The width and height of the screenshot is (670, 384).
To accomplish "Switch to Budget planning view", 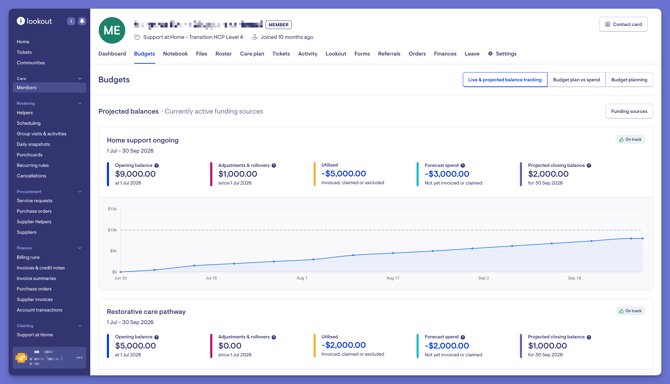I will 629,79.
